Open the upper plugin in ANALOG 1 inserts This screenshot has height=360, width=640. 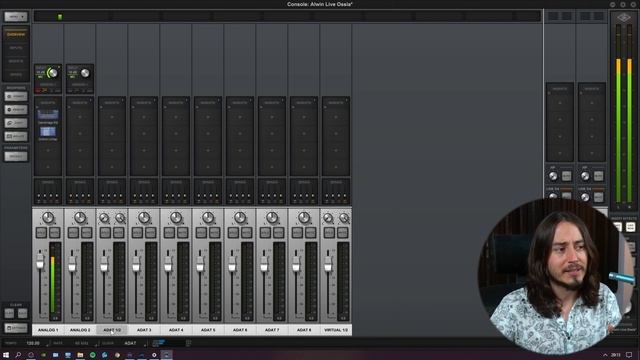coord(48,114)
